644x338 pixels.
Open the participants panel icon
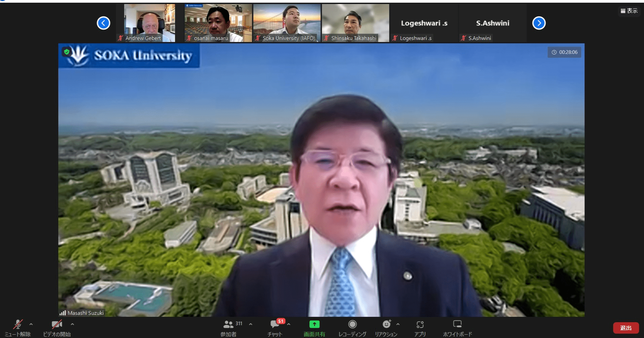click(x=229, y=325)
